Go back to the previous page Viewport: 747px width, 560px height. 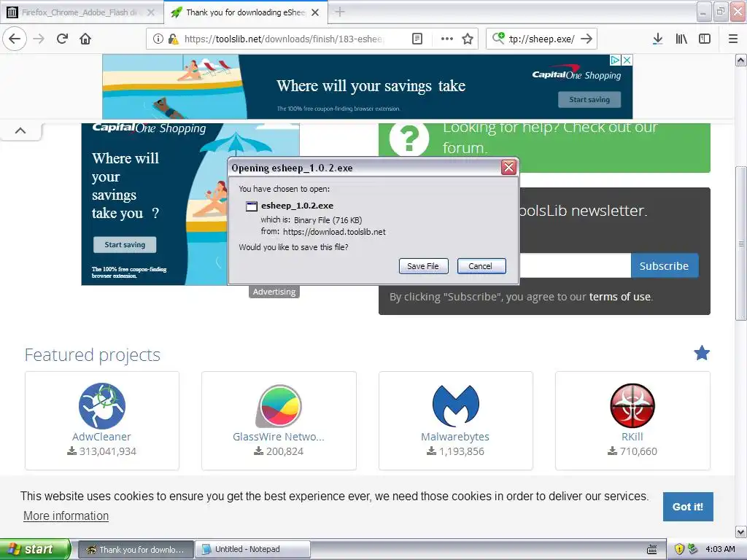click(x=15, y=39)
